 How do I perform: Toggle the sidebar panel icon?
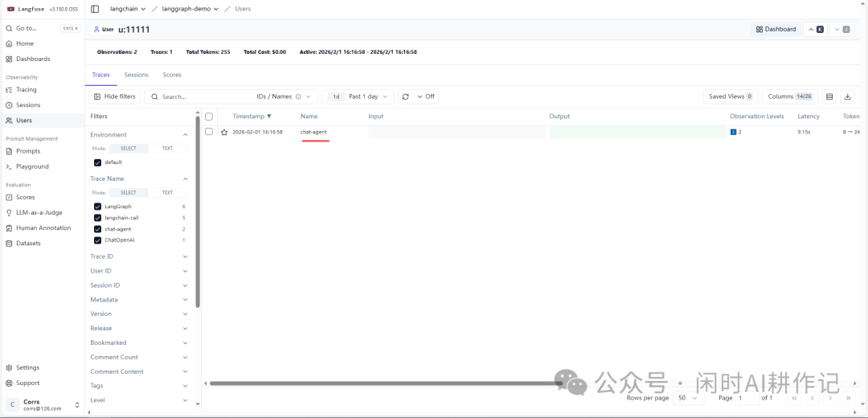[95, 9]
